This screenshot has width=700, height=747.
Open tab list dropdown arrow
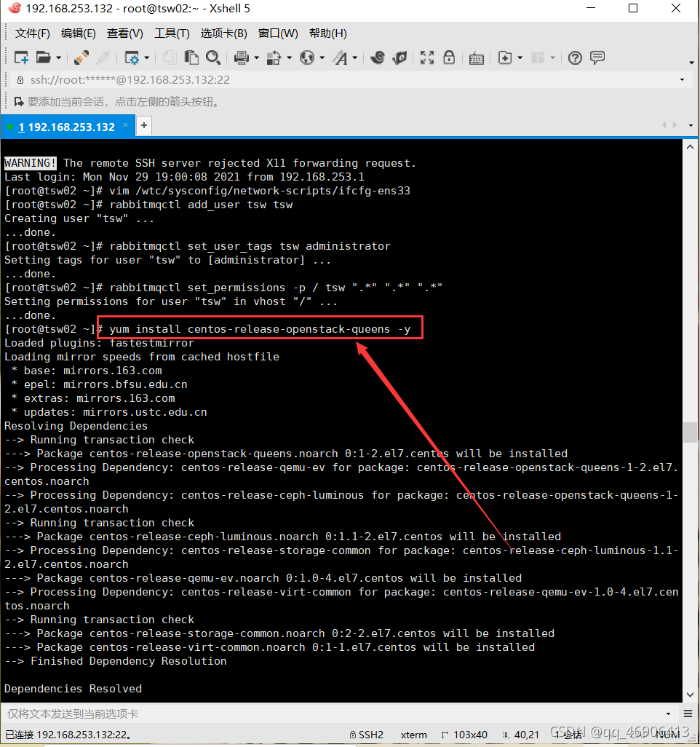[x=691, y=125]
